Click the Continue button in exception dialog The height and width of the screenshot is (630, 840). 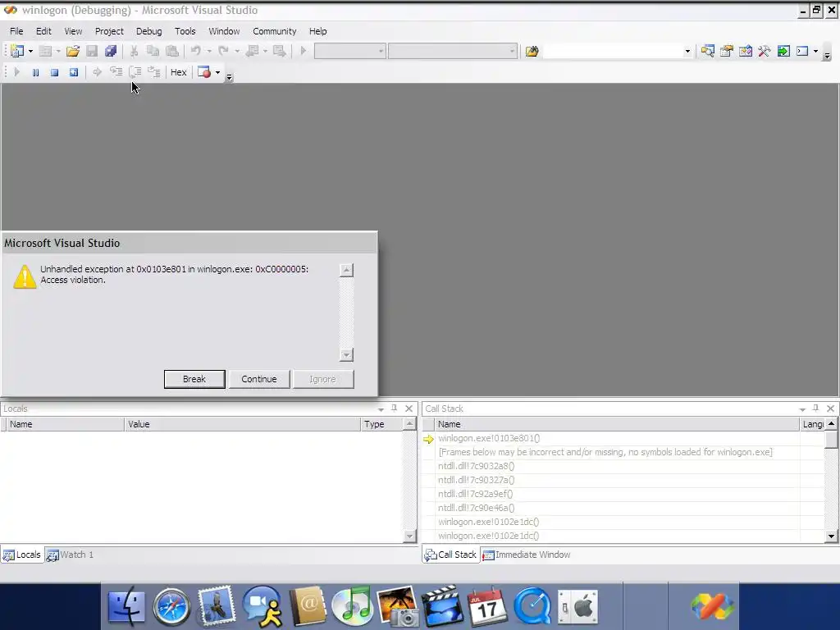pyautogui.click(x=258, y=379)
